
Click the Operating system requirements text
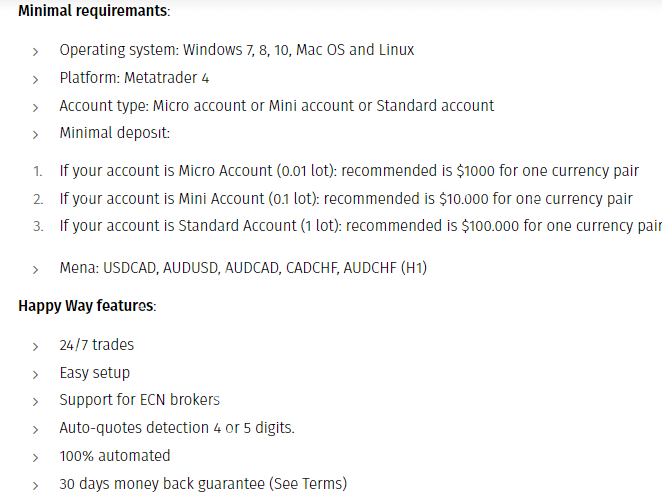(x=236, y=49)
